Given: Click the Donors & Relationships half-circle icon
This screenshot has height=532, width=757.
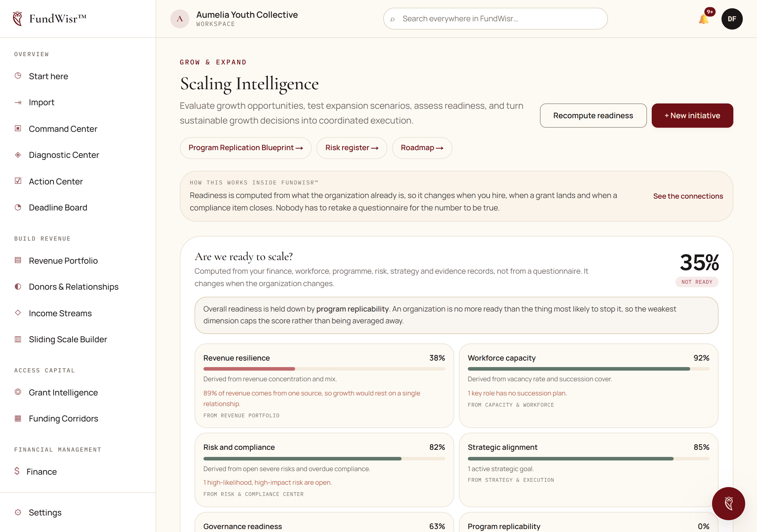Looking at the screenshot, I should (18, 286).
